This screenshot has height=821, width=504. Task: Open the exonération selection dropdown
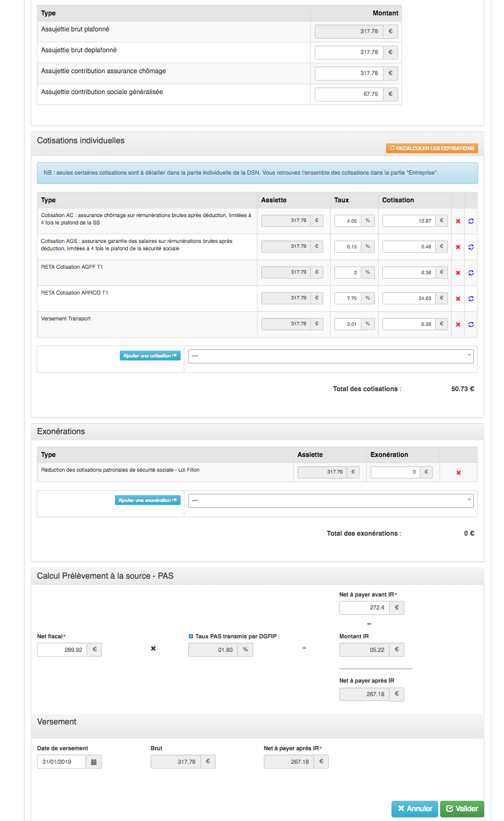(x=331, y=501)
